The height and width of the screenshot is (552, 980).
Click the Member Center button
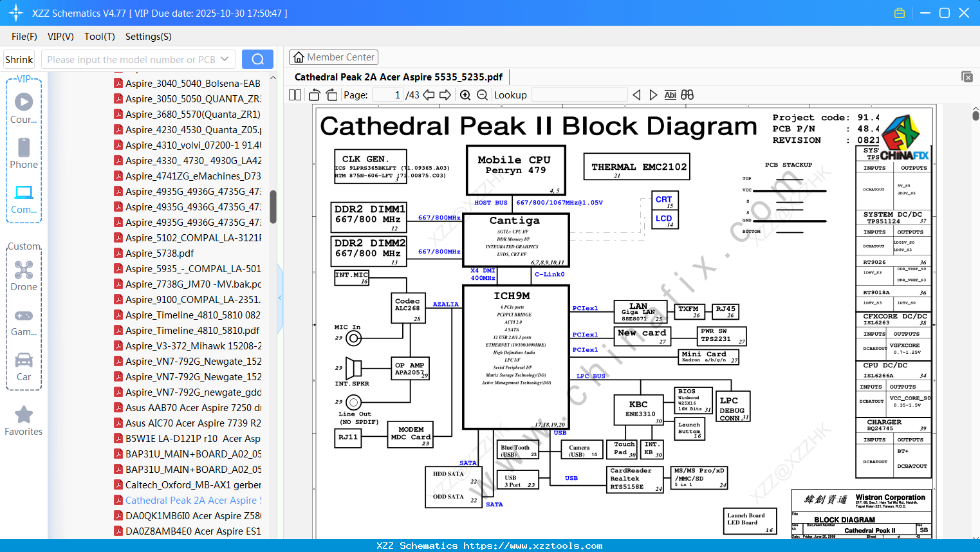pyautogui.click(x=333, y=57)
